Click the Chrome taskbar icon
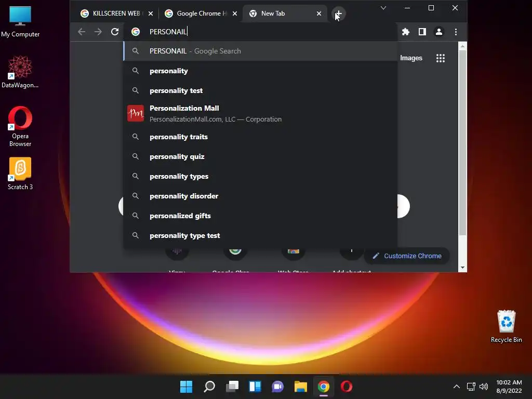 point(324,386)
